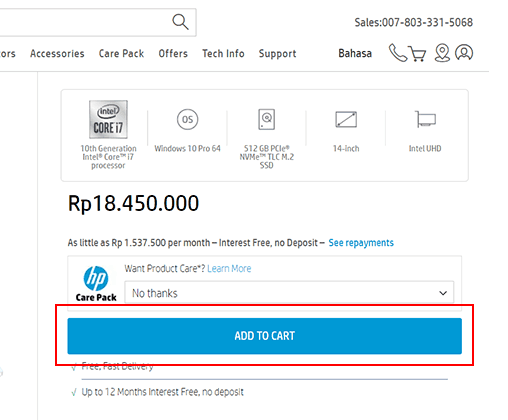Click the Intel UHD graphics icon

click(425, 119)
